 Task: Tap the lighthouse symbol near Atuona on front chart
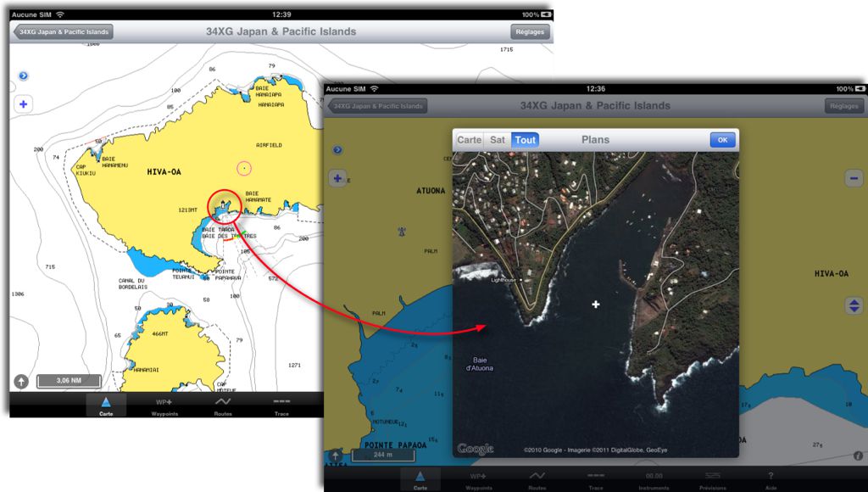(x=403, y=231)
